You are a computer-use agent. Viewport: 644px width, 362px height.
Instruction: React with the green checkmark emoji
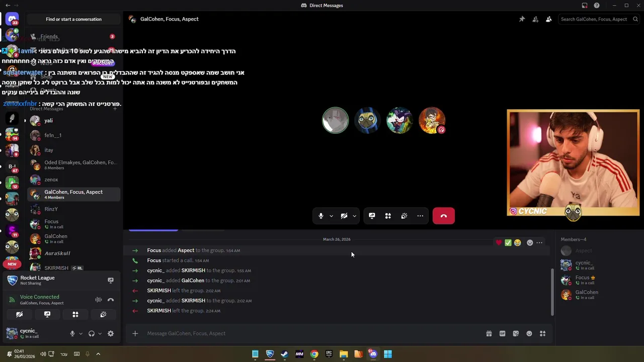tap(508, 243)
